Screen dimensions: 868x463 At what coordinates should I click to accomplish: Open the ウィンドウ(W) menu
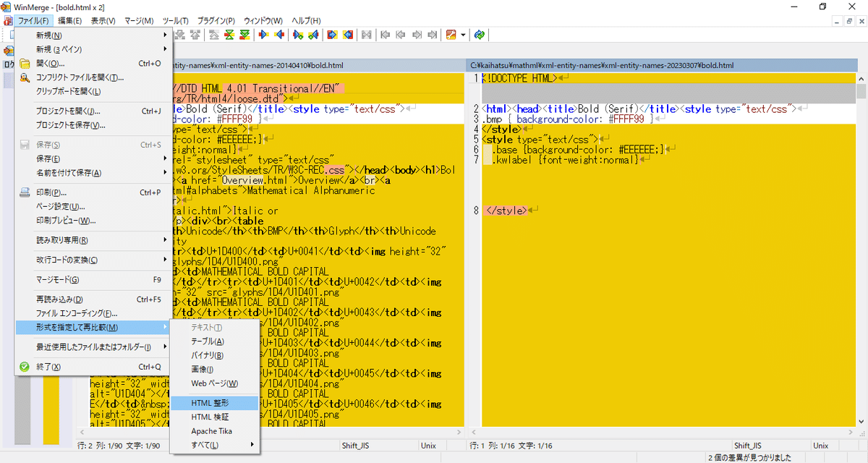[x=263, y=21]
